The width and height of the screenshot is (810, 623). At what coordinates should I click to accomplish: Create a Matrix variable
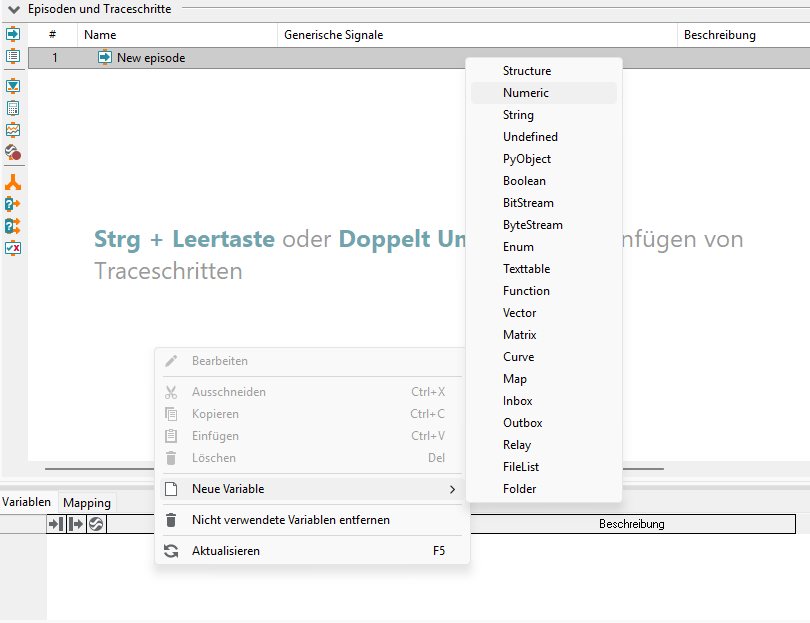(x=544, y=335)
